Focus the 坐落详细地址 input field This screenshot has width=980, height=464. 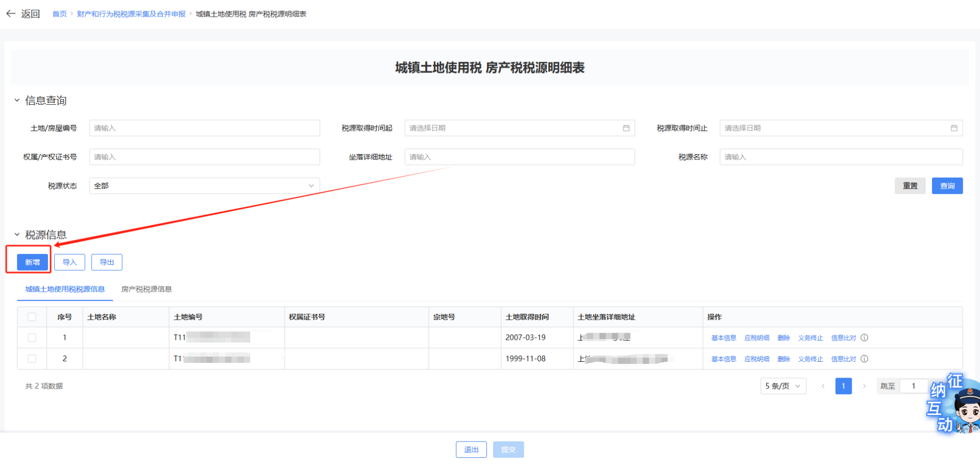(520, 157)
